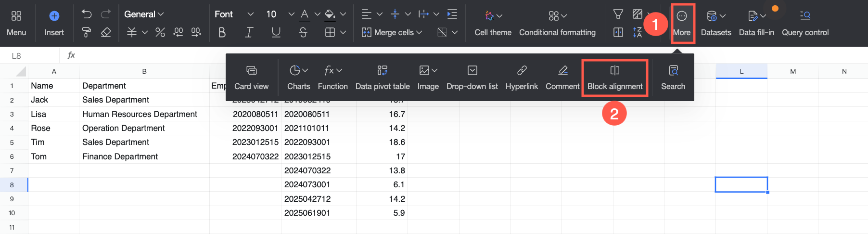The height and width of the screenshot is (234, 868).
Task: Click the Department header cell
Action: point(144,86)
